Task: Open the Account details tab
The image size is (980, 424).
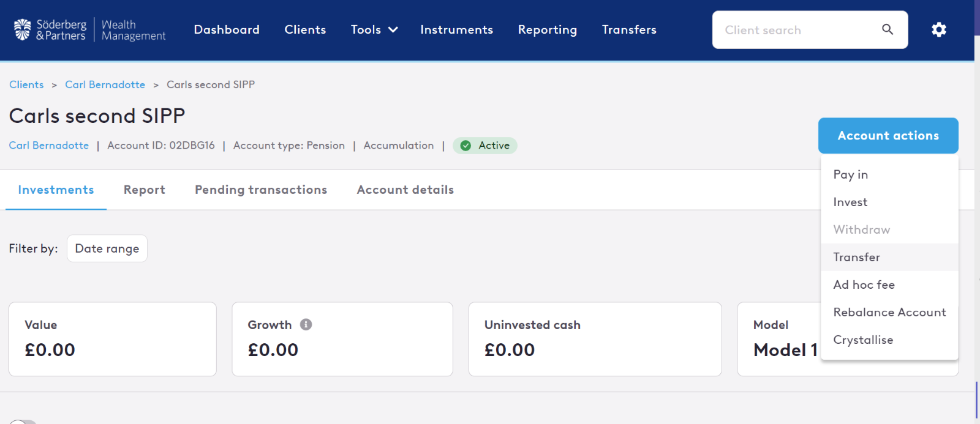Action: [405, 190]
